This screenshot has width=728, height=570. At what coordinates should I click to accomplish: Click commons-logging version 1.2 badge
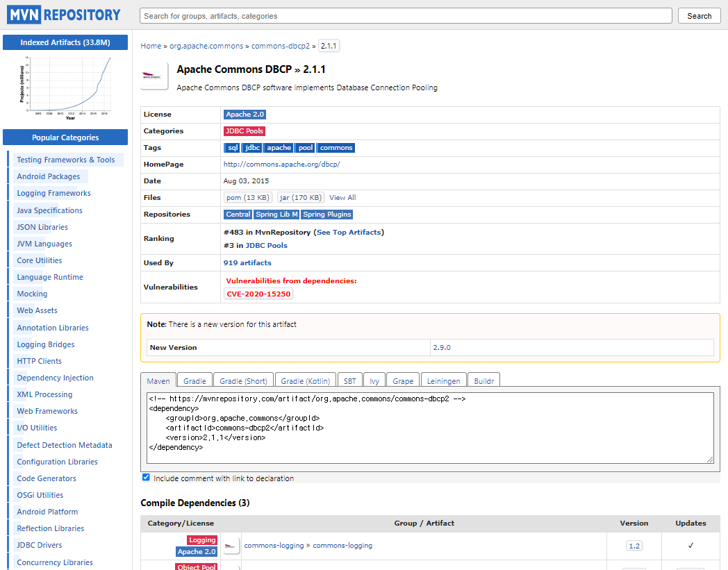coord(634,546)
